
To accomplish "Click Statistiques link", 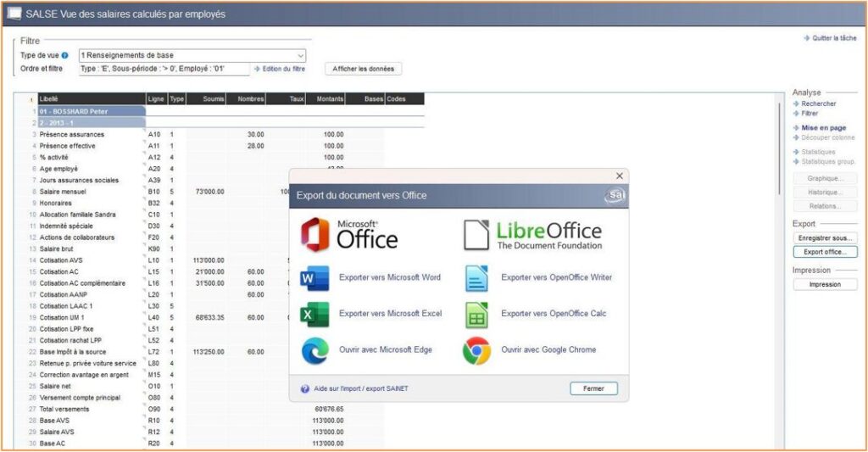I will [x=818, y=152].
